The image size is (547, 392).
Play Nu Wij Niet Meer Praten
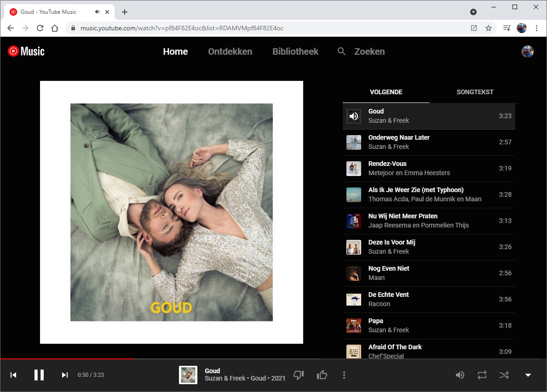click(x=429, y=221)
